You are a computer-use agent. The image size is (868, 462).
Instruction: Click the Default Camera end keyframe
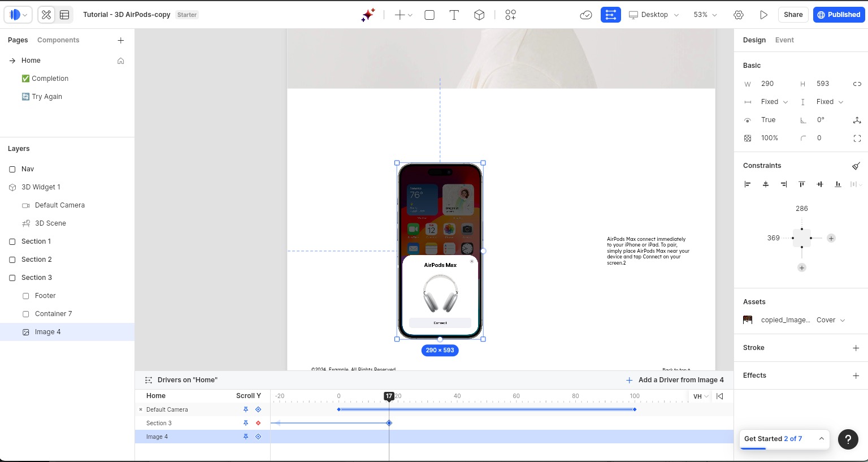click(635, 409)
